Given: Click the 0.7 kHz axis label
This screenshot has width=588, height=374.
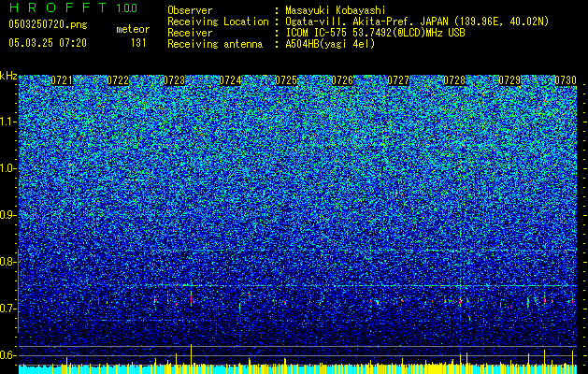Looking at the screenshot, I should [7, 309].
